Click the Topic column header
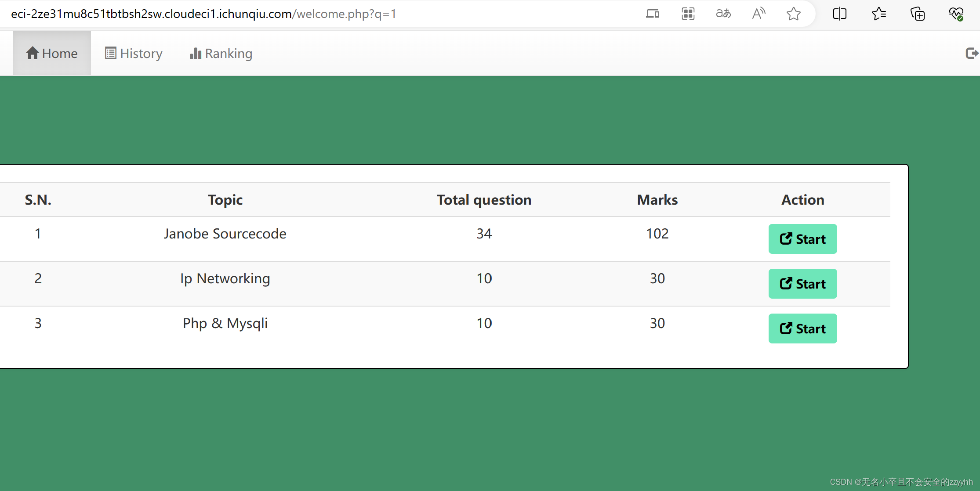This screenshot has width=980, height=491. click(x=225, y=200)
